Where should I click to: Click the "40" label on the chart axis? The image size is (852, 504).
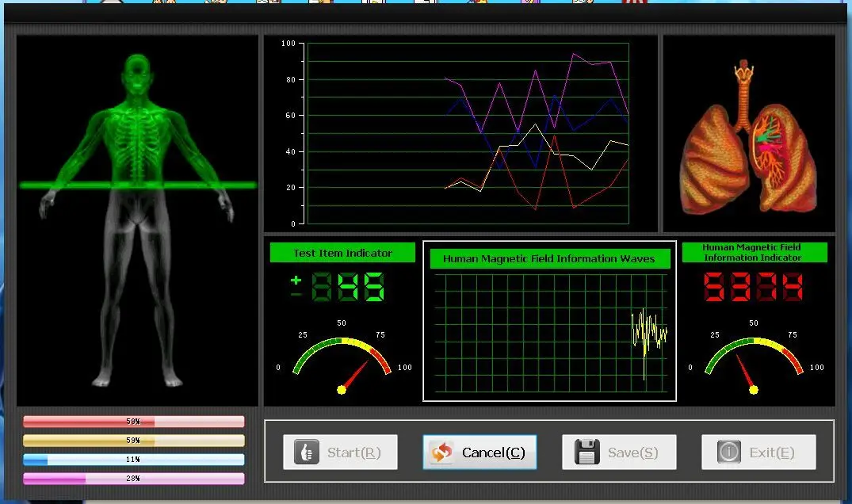[291, 151]
